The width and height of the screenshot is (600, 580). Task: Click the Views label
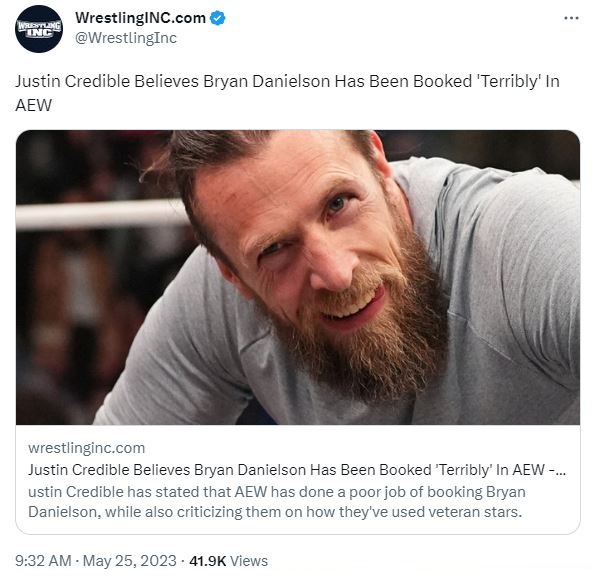point(249,561)
